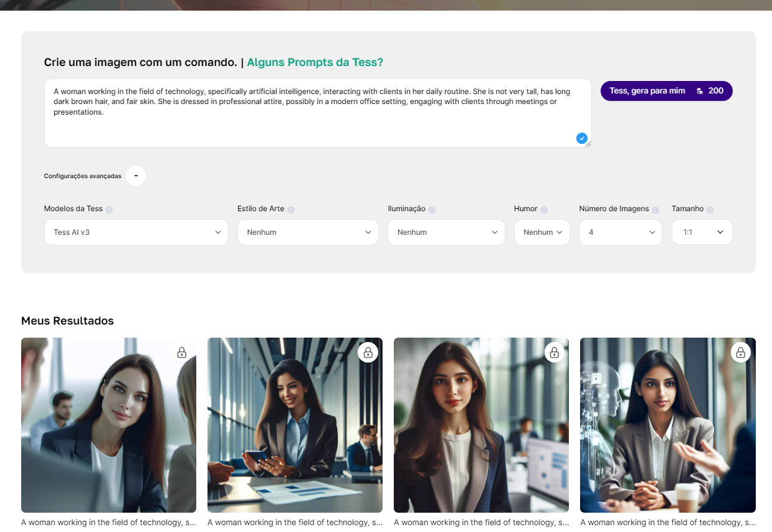Click caption text under fourth result image
This screenshot has width=772, height=532.
tap(667, 523)
